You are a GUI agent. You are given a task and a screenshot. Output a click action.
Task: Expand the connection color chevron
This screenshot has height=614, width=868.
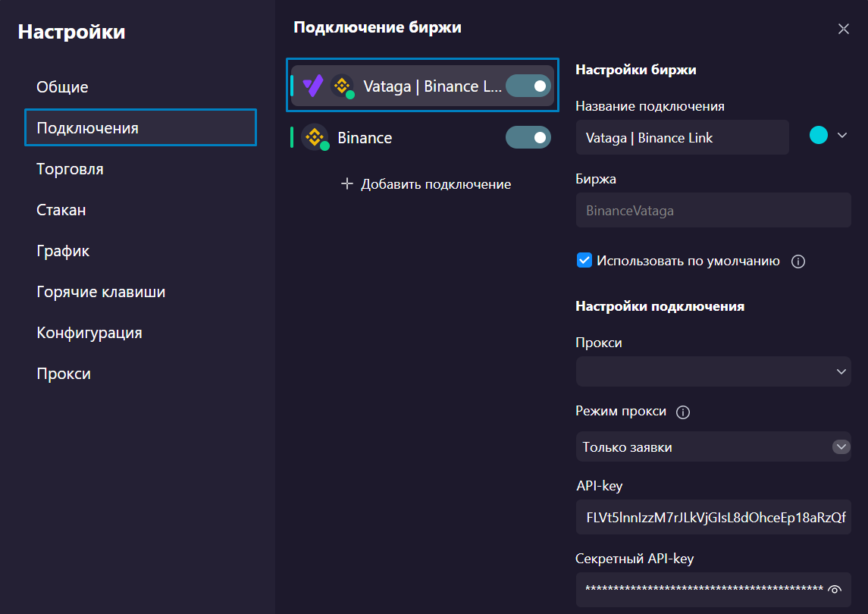coord(842,135)
